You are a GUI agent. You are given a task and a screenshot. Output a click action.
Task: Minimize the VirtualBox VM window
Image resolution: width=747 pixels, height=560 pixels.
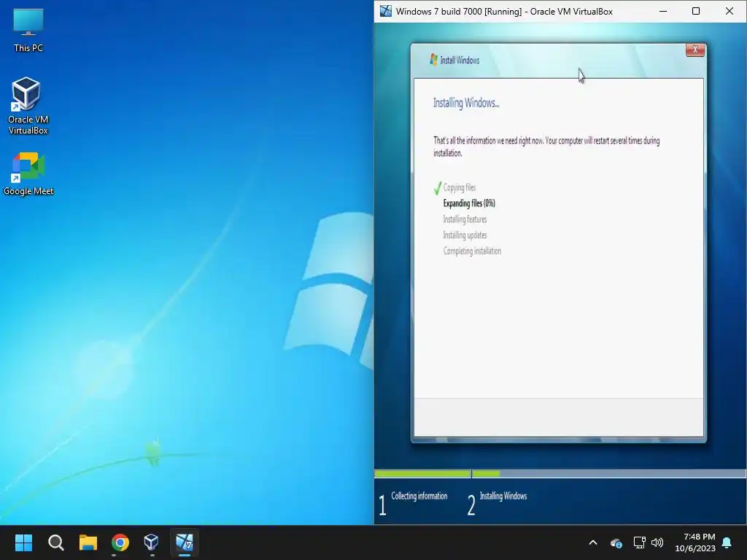tap(662, 11)
